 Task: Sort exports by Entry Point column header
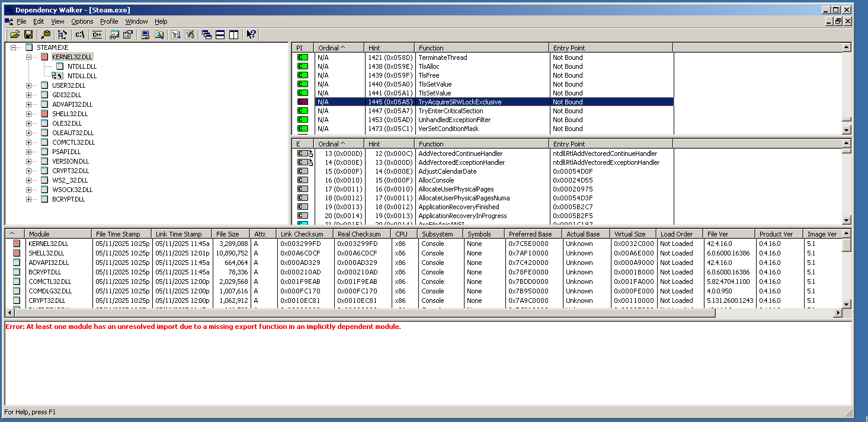pos(611,144)
